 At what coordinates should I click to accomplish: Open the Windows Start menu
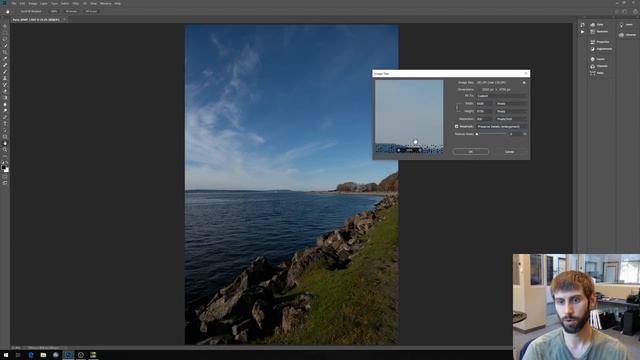[x=6, y=355]
